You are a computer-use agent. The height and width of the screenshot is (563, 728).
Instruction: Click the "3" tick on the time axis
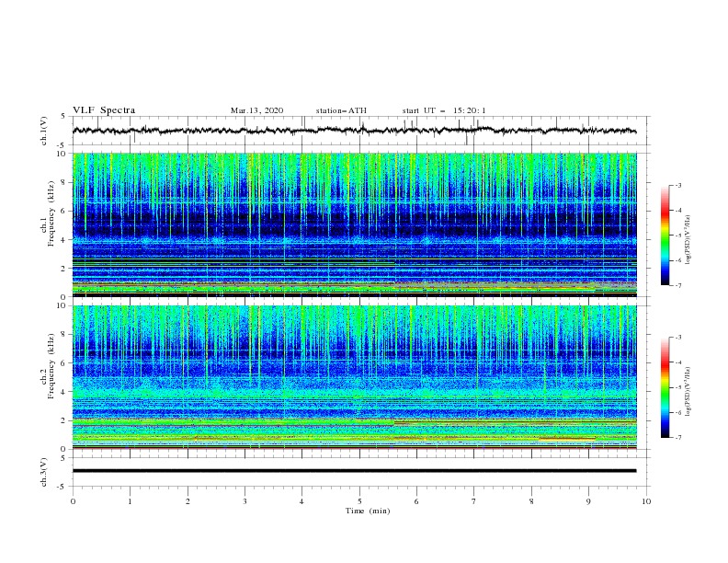point(245,501)
